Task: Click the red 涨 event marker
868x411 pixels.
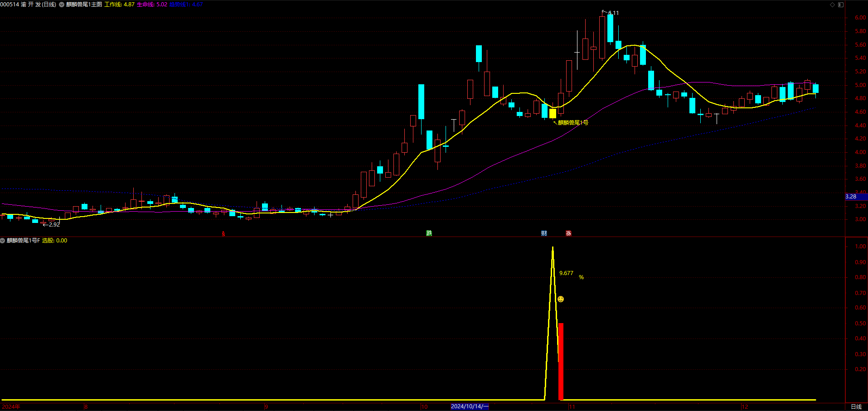Action: pos(568,233)
